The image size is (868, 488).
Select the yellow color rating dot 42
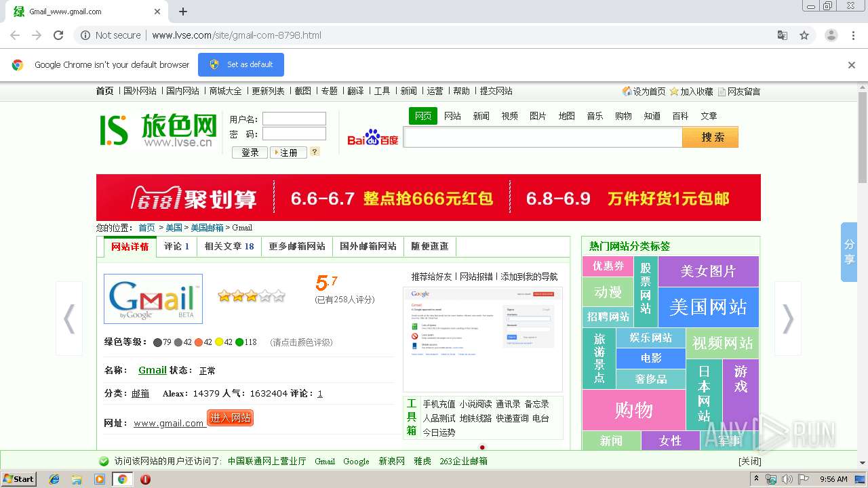(219, 342)
